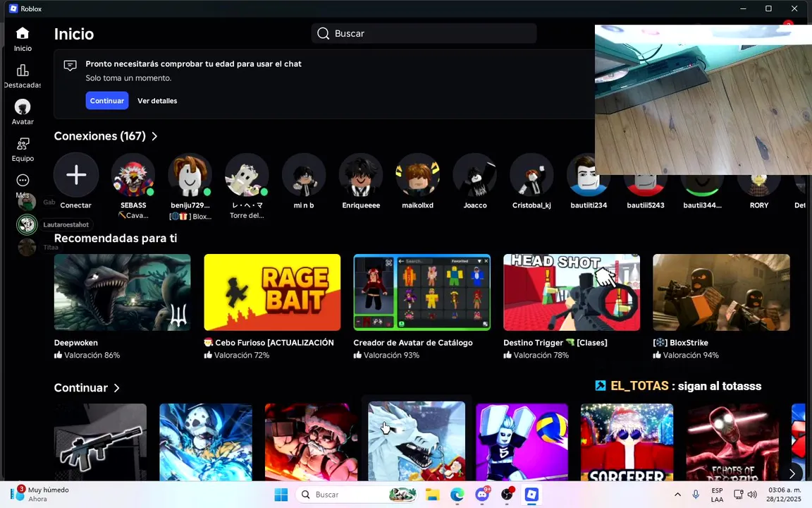The height and width of the screenshot is (508, 812).
Task: Open the Continuar section heading
Action: coord(81,388)
